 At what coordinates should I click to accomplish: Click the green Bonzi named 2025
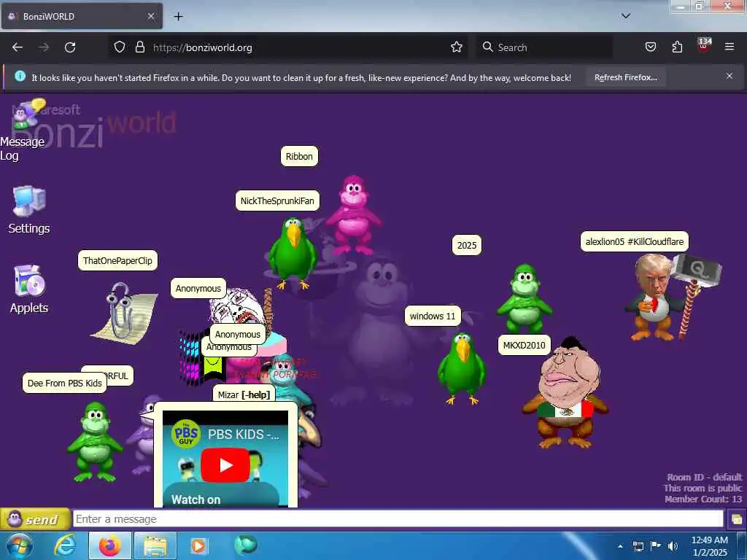point(524,298)
